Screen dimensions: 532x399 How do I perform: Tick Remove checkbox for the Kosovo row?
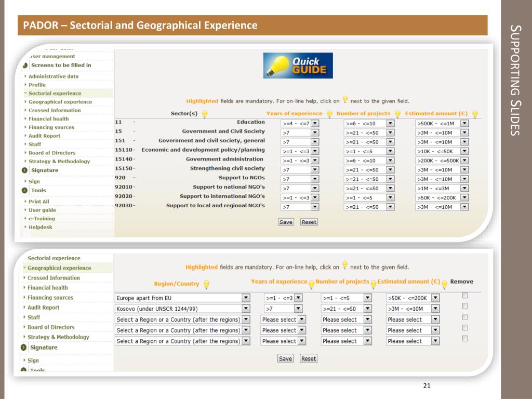click(465, 307)
